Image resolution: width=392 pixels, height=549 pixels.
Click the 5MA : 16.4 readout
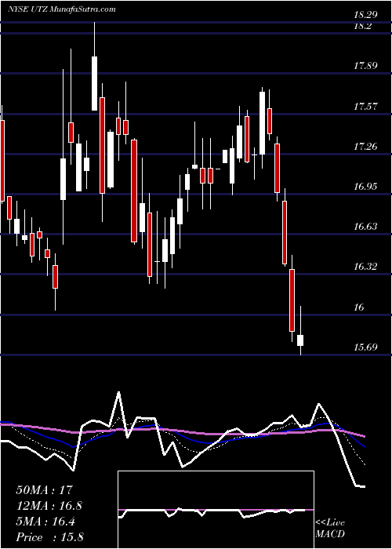click(x=45, y=522)
